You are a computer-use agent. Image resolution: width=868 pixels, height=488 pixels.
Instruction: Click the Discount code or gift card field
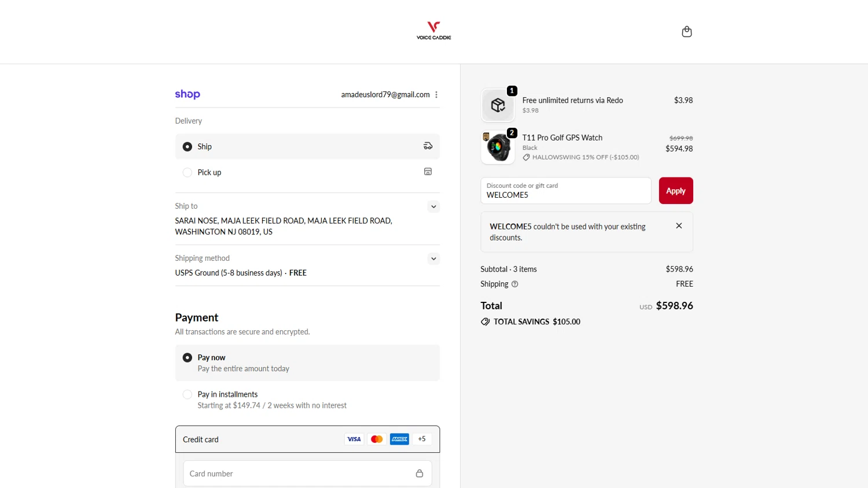tap(566, 191)
